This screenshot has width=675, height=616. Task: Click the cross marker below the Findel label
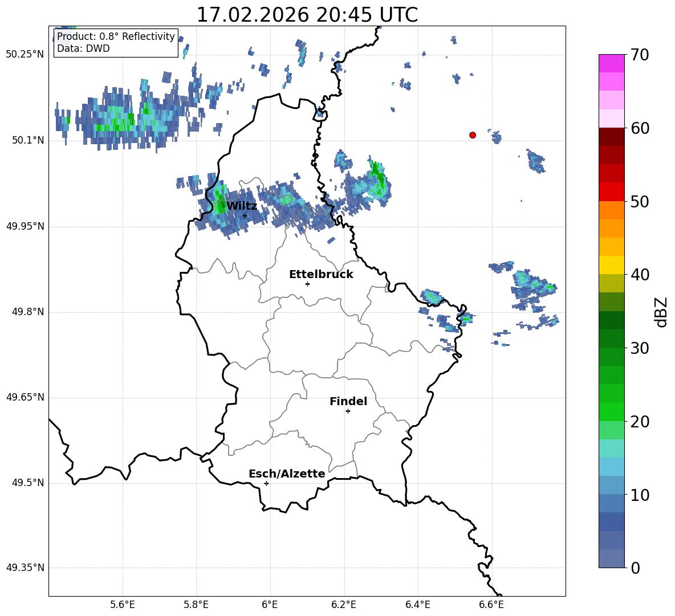tap(348, 411)
